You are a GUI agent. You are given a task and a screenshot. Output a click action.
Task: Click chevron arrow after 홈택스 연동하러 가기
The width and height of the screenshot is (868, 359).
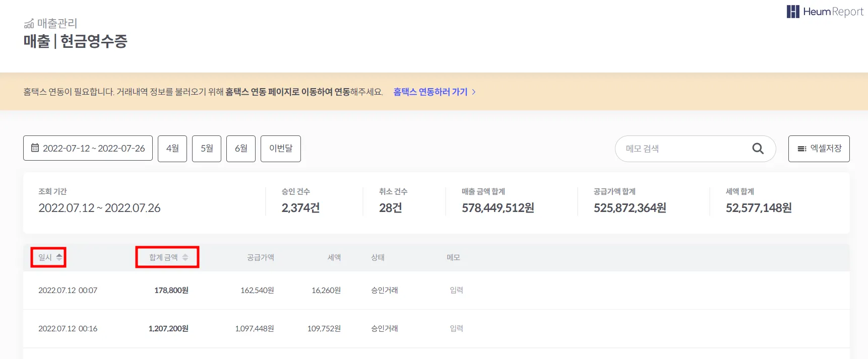pos(474,92)
